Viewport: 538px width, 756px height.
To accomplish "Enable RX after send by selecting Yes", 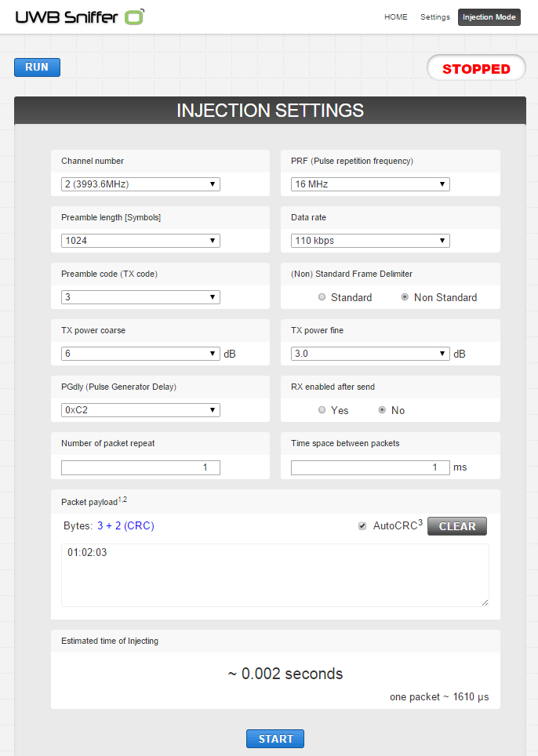I will pyautogui.click(x=322, y=409).
